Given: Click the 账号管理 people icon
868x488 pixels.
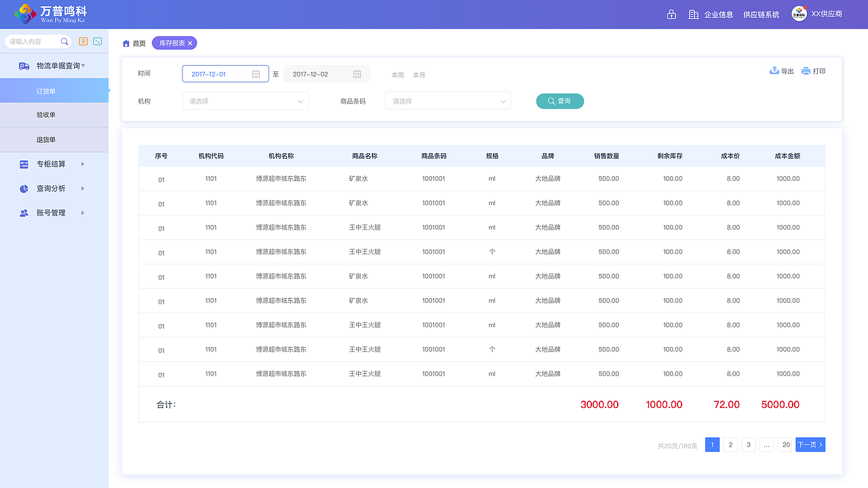Looking at the screenshot, I should (x=24, y=213).
